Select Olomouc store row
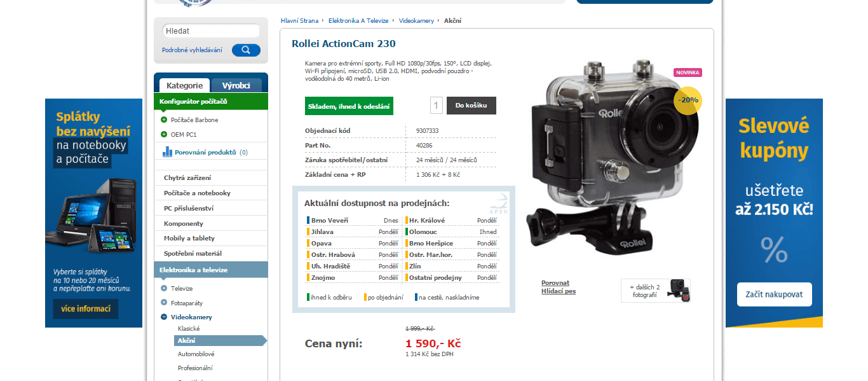Screen dimensions: 868x381 point(452,232)
